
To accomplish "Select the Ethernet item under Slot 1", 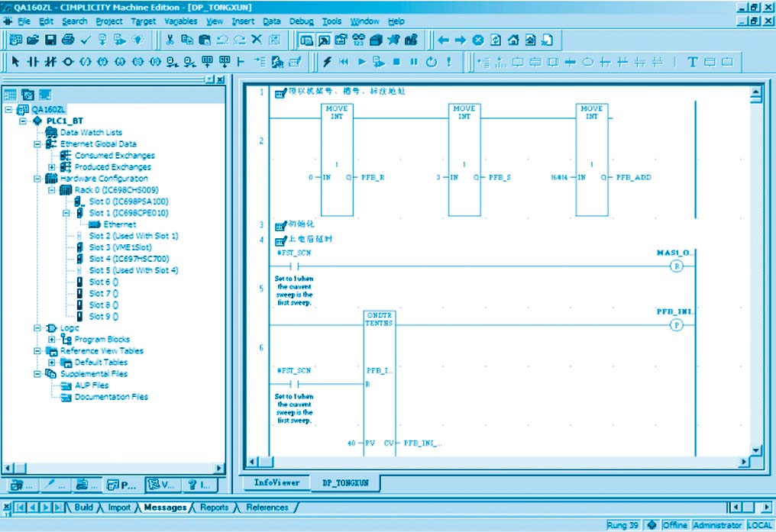I will click(120, 224).
